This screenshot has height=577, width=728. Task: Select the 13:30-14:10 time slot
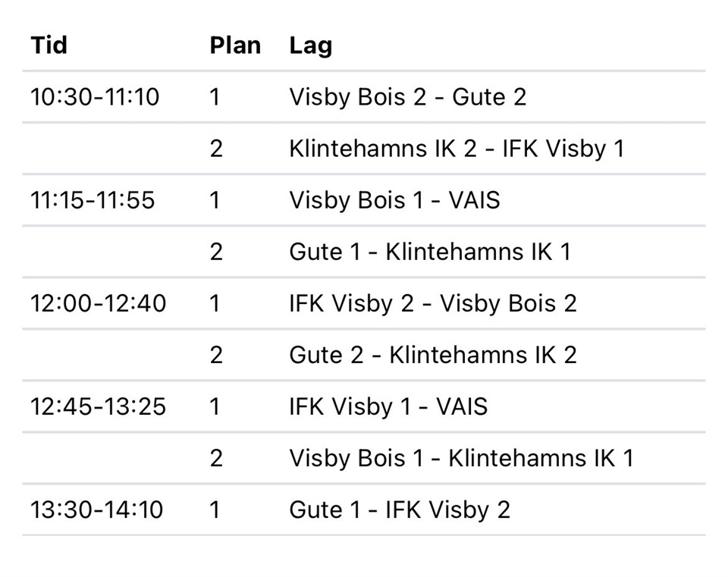coord(96,510)
